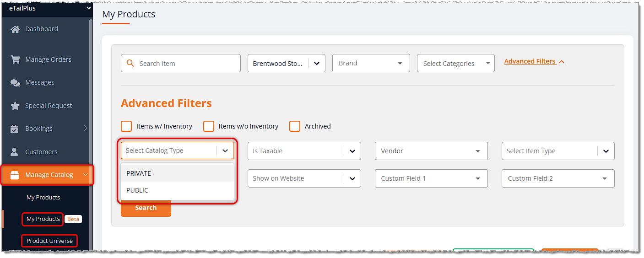Select the PRIVATE catalog type option

177,173
